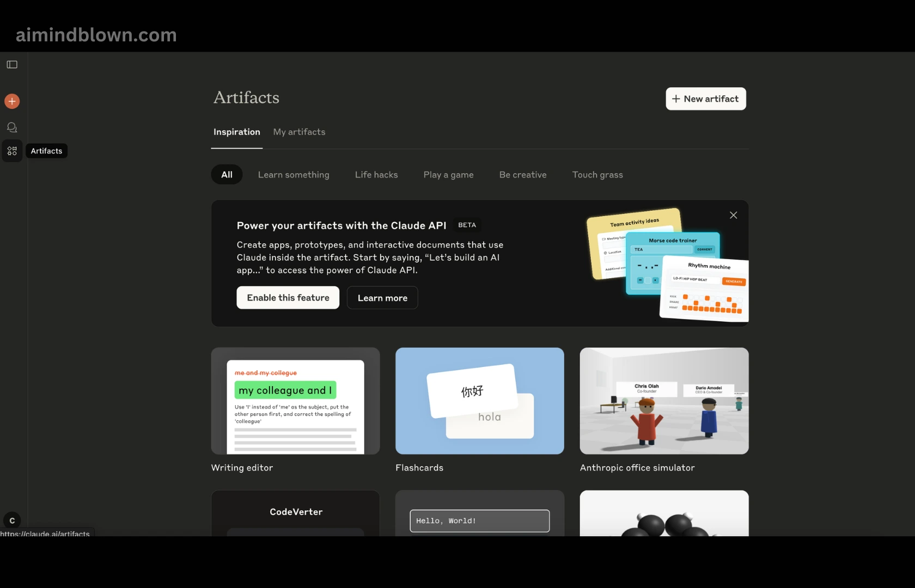Dismiss the Claude API banner
Image resolution: width=915 pixels, height=588 pixels.
(733, 215)
